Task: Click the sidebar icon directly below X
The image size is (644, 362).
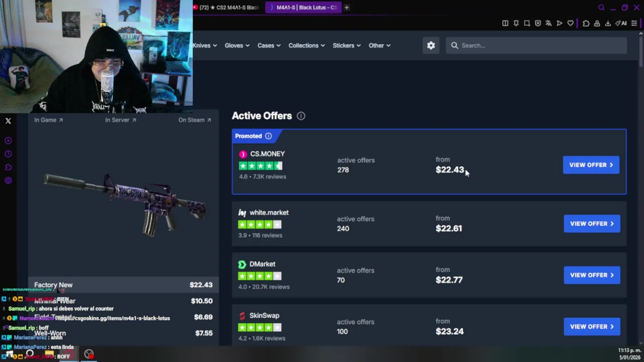Action: click(x=8, y=141)
